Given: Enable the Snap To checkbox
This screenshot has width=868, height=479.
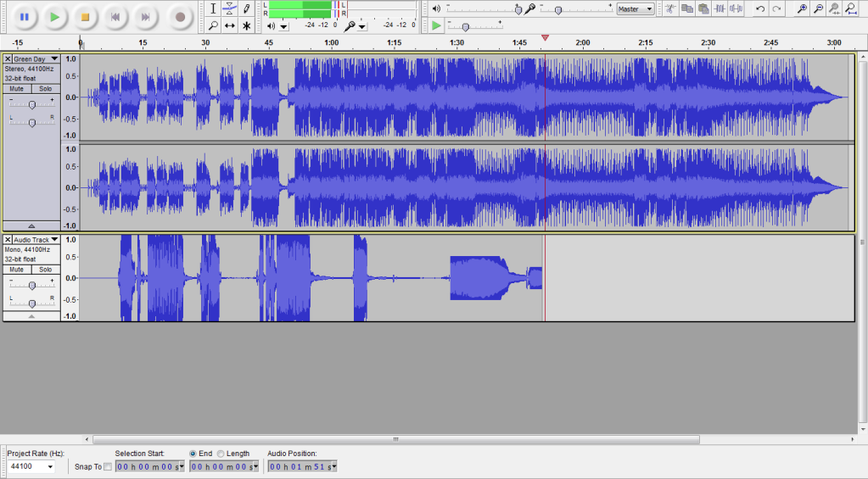Looking at the screenshot, I should (107, 467).
